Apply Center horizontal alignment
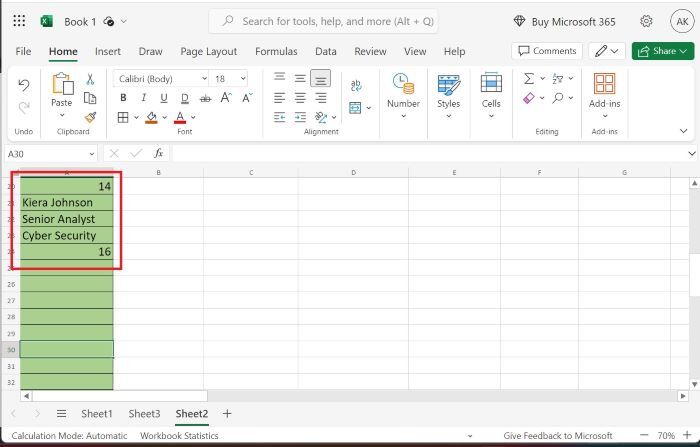This screenshot has height=447, width=700. coord(300,97)
